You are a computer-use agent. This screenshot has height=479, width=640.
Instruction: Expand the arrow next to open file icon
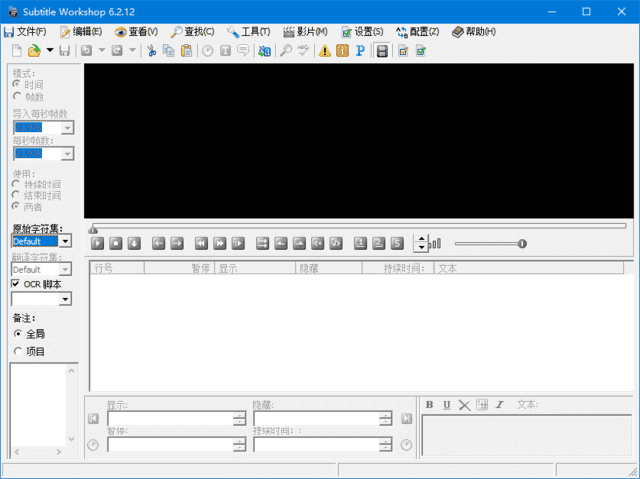point(50,51)
